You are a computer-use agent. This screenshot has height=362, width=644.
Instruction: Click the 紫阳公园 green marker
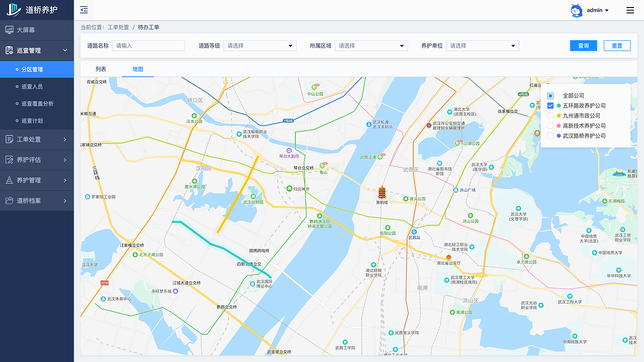(x=387, y=228)
